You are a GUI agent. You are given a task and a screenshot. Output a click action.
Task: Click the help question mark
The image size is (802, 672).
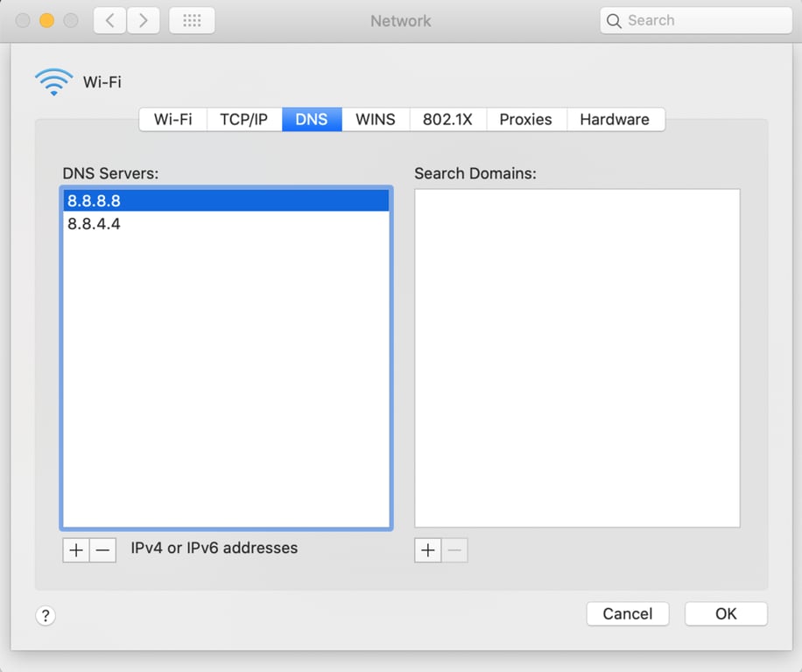click(x=46, y=616)
